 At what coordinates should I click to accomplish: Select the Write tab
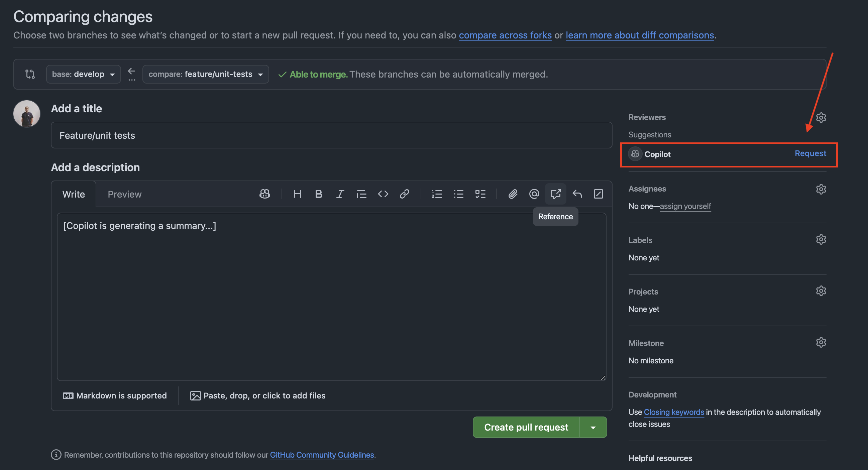74,195
